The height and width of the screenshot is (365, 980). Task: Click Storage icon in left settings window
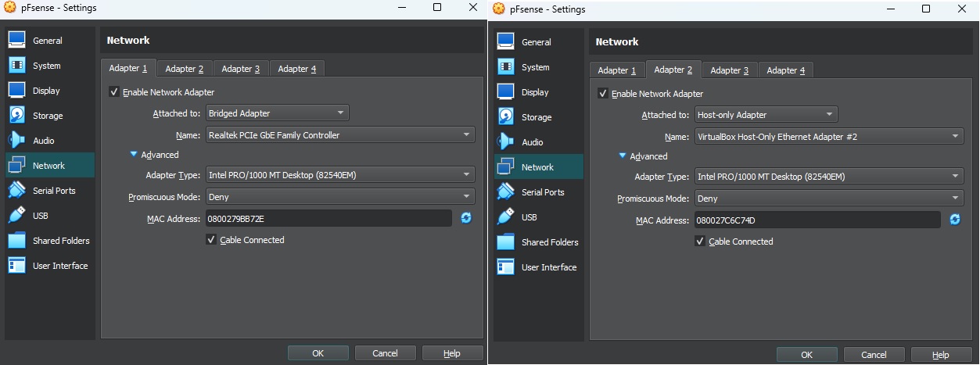pos(17,115)
